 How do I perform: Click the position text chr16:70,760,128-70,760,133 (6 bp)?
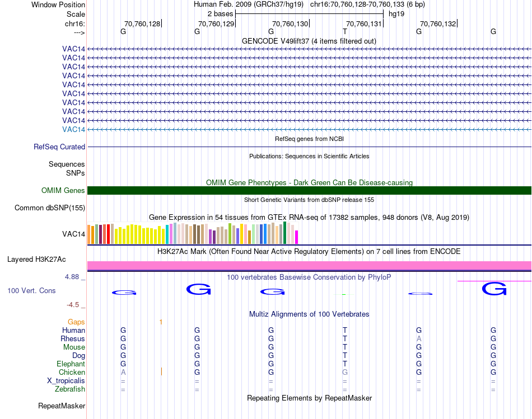tap(367, 4)
